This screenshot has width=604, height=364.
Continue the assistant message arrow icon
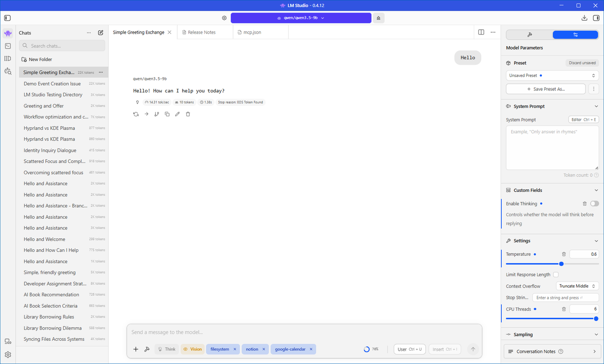click(x=146, y=114)
